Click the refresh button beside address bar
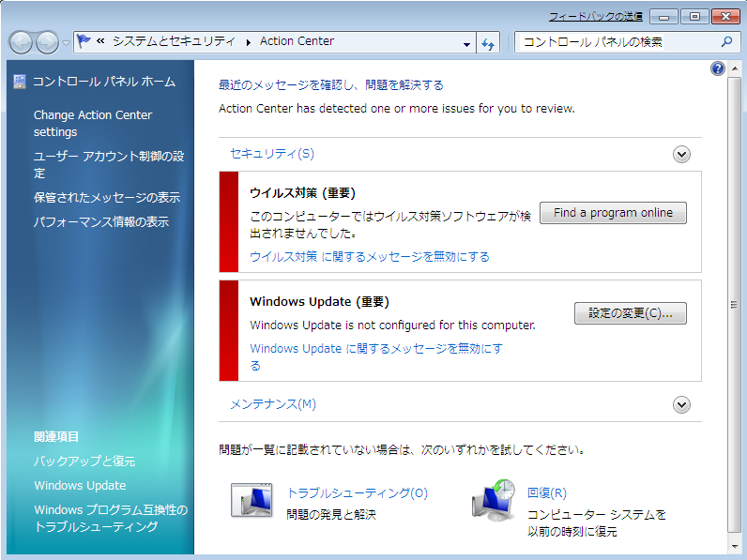The image size is (747, 560). [488, 43]
